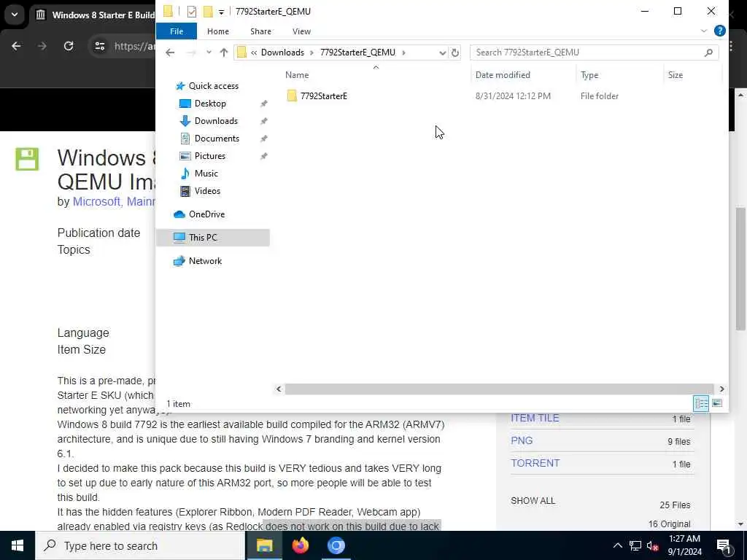This screenshot has width=747, height=560.
Task: Click the browser back arrow
Action: pos(16,46)
